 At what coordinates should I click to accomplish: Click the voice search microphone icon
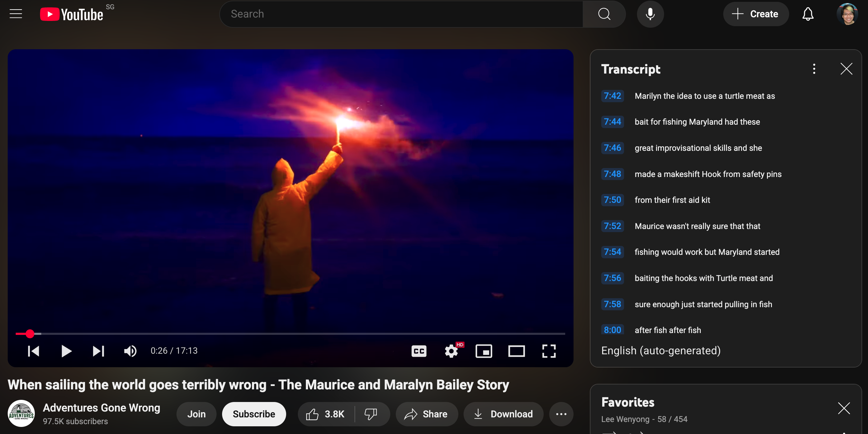650,14
